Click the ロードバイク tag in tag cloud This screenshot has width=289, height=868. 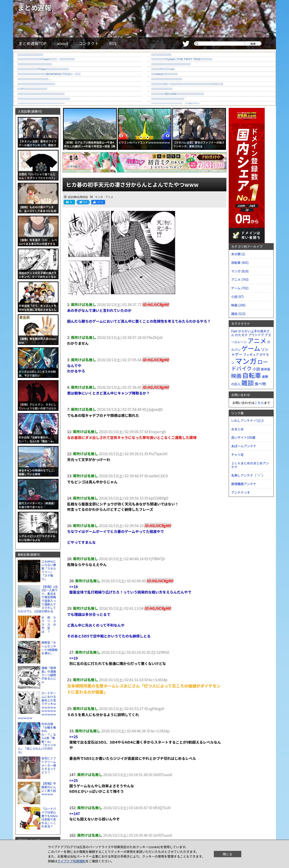(250, 365)
